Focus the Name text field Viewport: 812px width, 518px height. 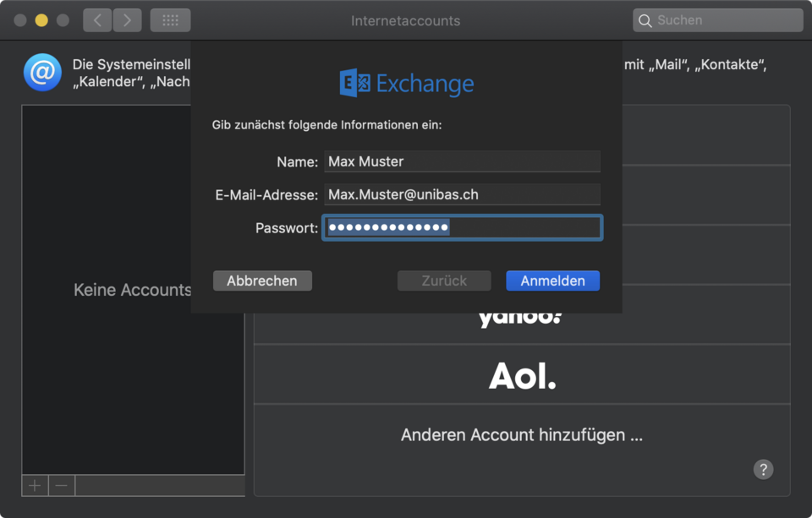pyautogui.click(x=462, y=161)
